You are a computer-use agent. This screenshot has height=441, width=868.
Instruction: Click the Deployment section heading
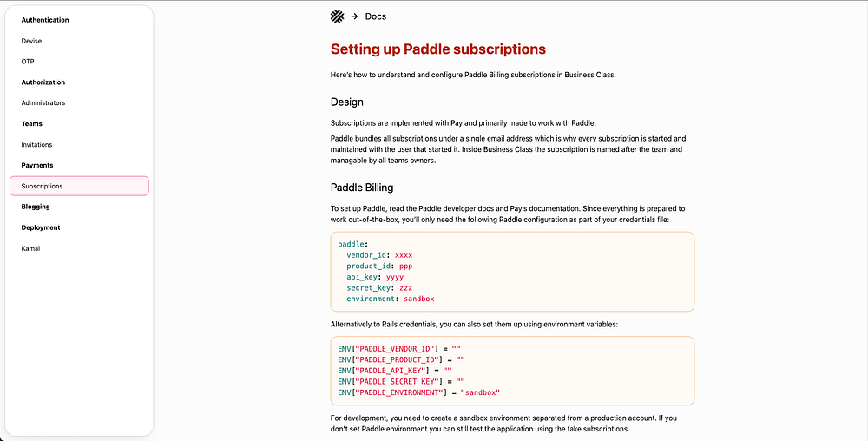[x=41, y=227]
